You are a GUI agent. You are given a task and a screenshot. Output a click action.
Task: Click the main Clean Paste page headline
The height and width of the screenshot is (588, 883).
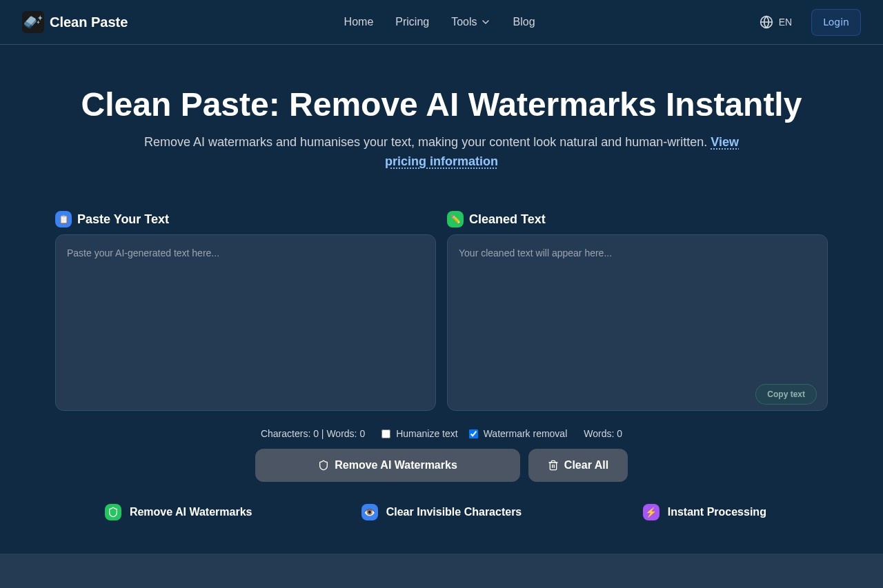pyautogui.click(x=441, y=105)
